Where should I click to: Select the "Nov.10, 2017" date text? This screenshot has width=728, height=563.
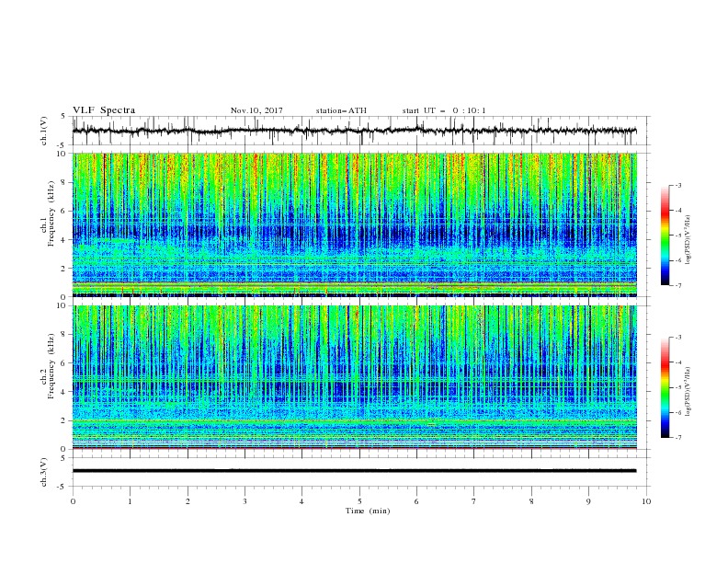[256, 110]
